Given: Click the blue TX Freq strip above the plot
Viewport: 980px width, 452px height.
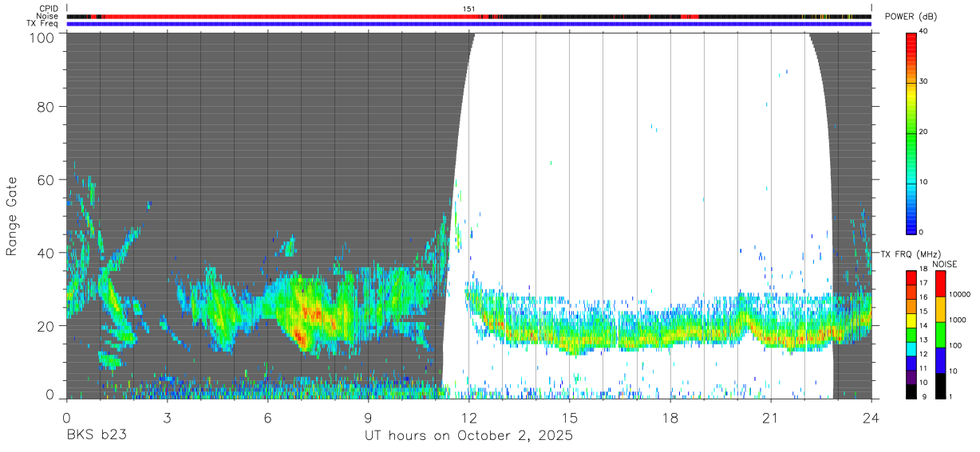Looking at the screenshot, I should 468,23.
